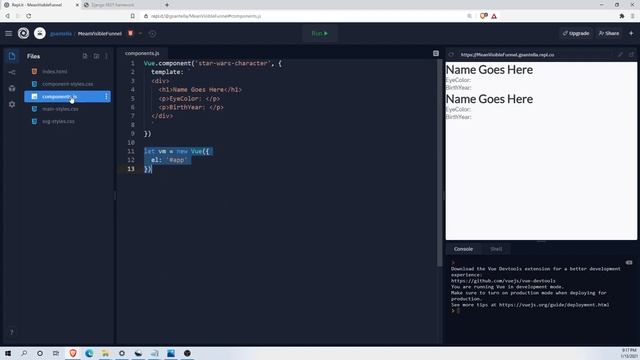Viewport: 640px width, 360px height.
Task: Run the project with the Run button
Action: (320, 33)
